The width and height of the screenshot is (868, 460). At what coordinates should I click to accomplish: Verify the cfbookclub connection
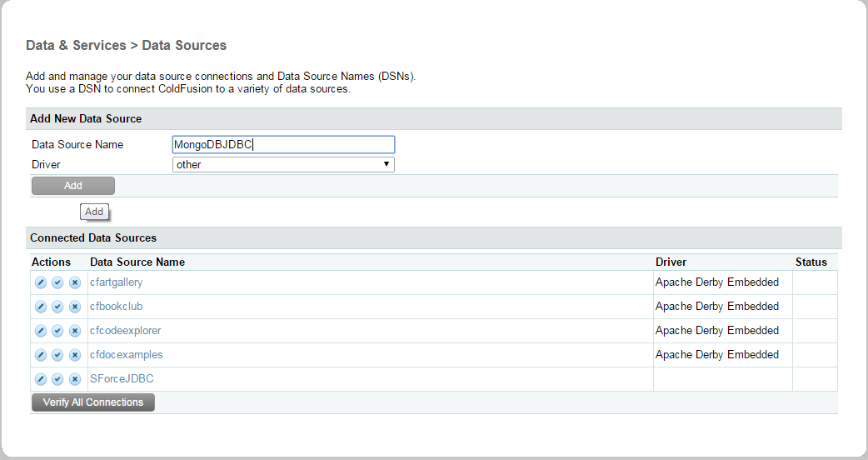point(57,307)
